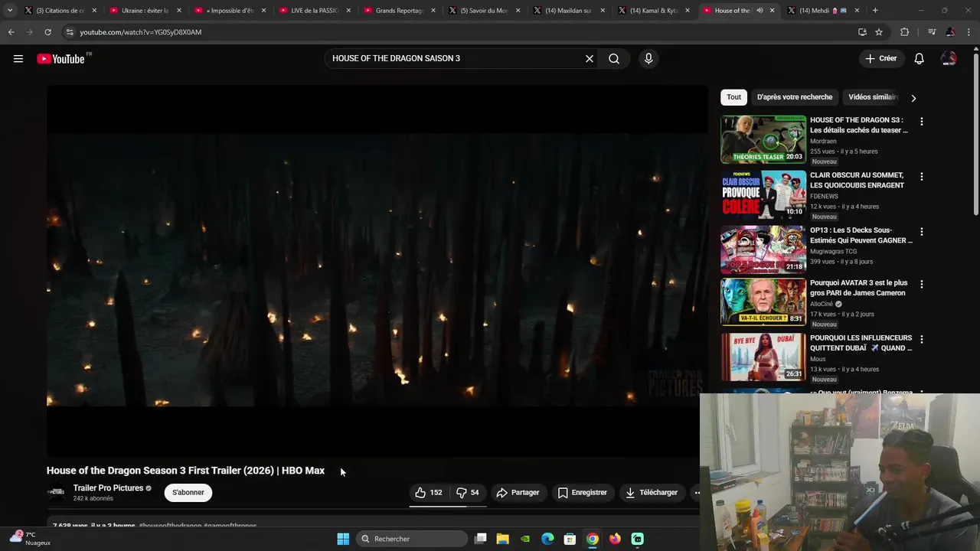Open File Explorer from the taskbar

pyautogui.click(x=503, y=539)
